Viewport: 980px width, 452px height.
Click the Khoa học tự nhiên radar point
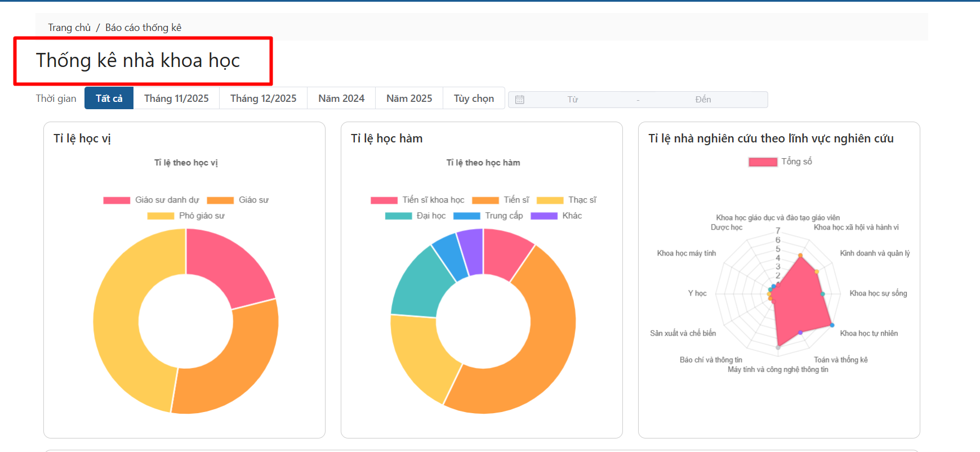832,325
